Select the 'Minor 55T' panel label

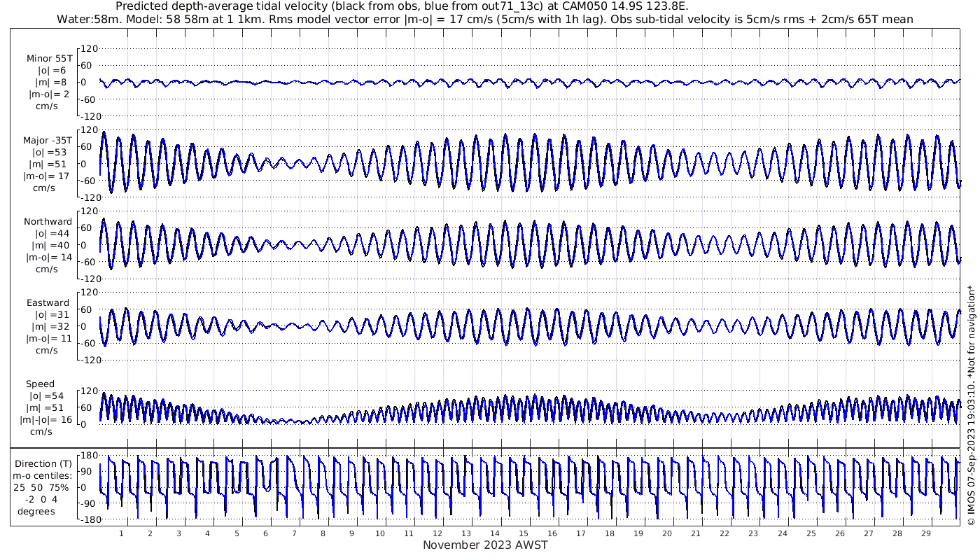point(50,59)
